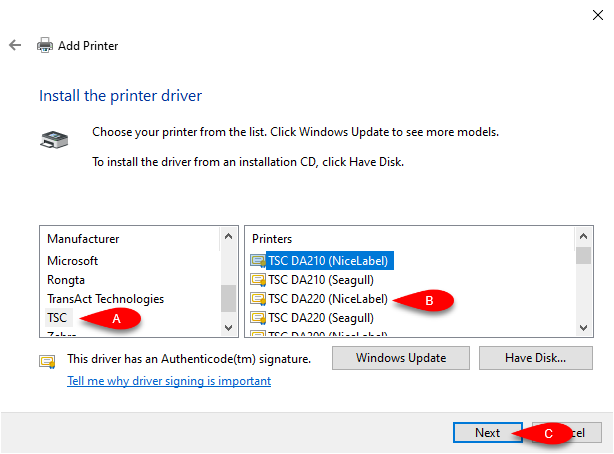The height and width of the screenshot is (454, 614).
Task: Click the Windows Update button
Action: pos(401,358)
